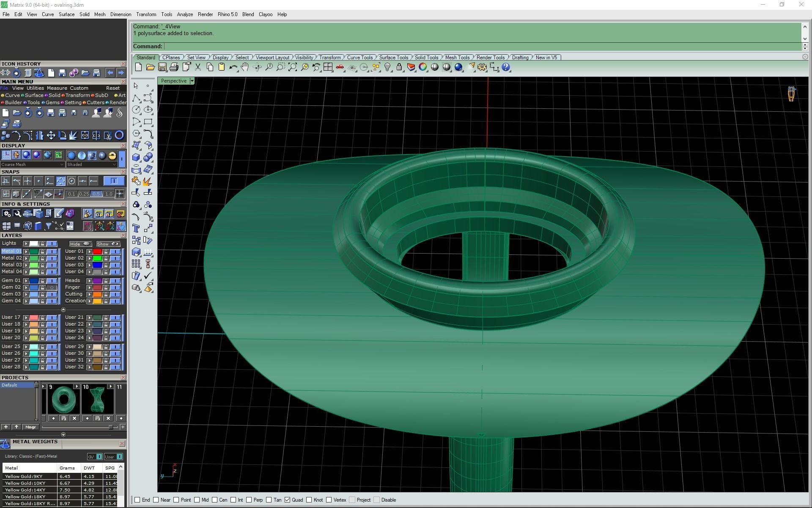The height and width of the screenshot is (508, 812).
Task: Open the 4 Viewports layout icon
Action: pos(328,67)
